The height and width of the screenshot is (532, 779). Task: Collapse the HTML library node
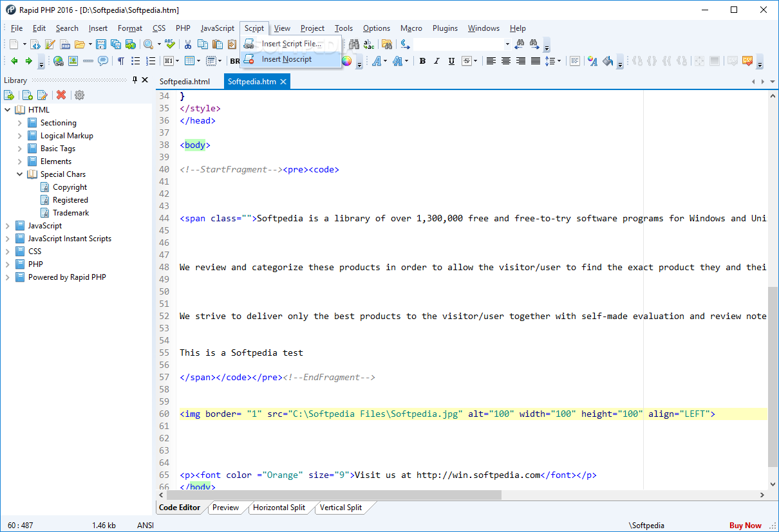pyautogui.click(x=8, y=110)
